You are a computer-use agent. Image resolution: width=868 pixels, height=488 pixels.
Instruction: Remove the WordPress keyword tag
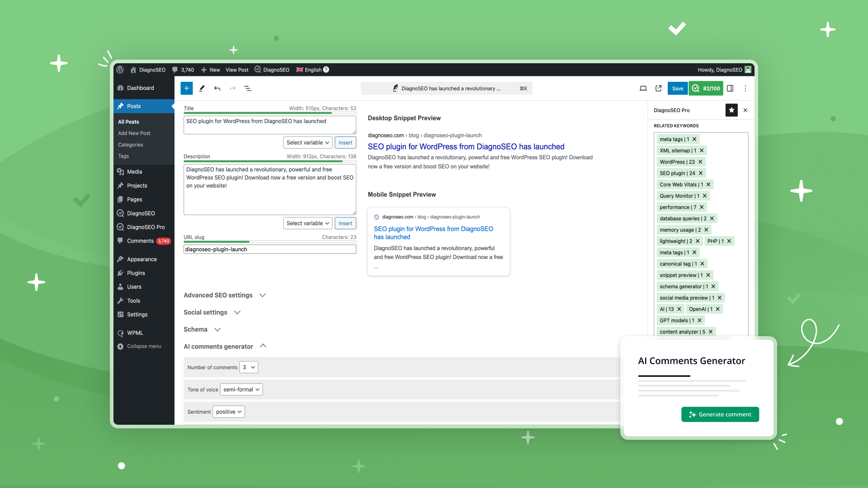pos(700,161)
